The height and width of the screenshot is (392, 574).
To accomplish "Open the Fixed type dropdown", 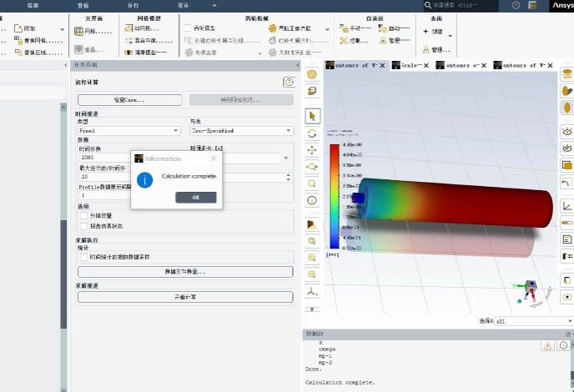I will 128,131.
